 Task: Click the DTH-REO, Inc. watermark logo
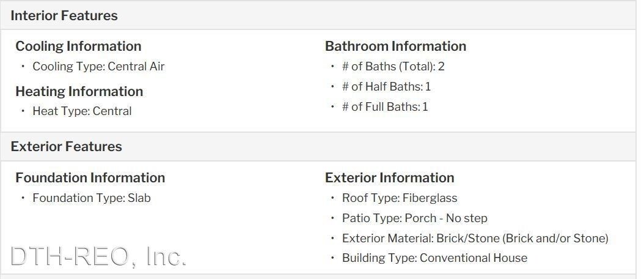(98, 256)
